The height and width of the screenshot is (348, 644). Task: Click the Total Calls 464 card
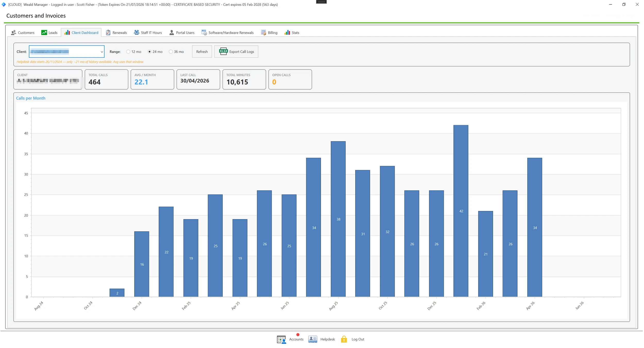[x=106, y=79]
